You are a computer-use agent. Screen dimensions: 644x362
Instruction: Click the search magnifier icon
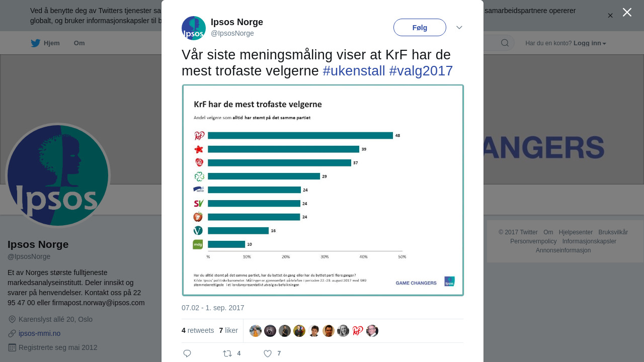tap(505, 43)
